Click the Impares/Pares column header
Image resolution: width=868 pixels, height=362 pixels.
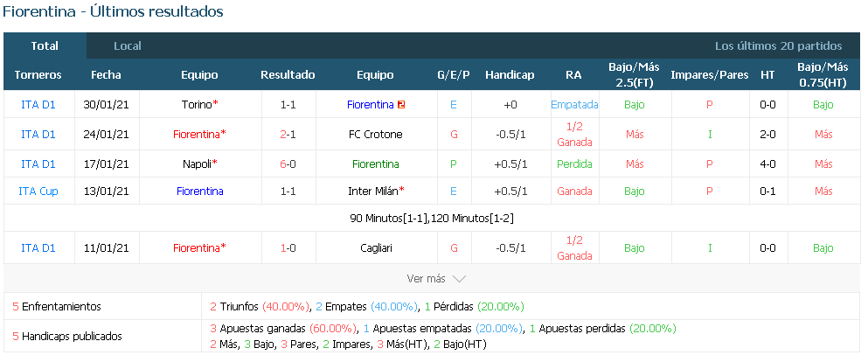coord(709,74)
